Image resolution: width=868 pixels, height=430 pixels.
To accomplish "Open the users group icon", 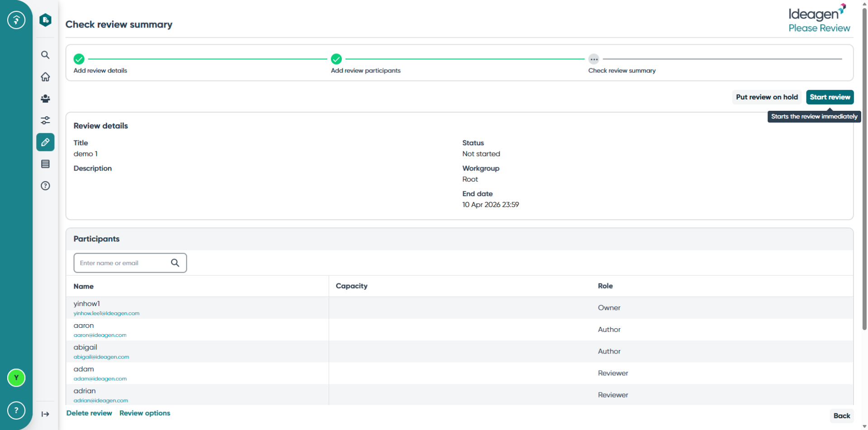I will tap(45, 99).
